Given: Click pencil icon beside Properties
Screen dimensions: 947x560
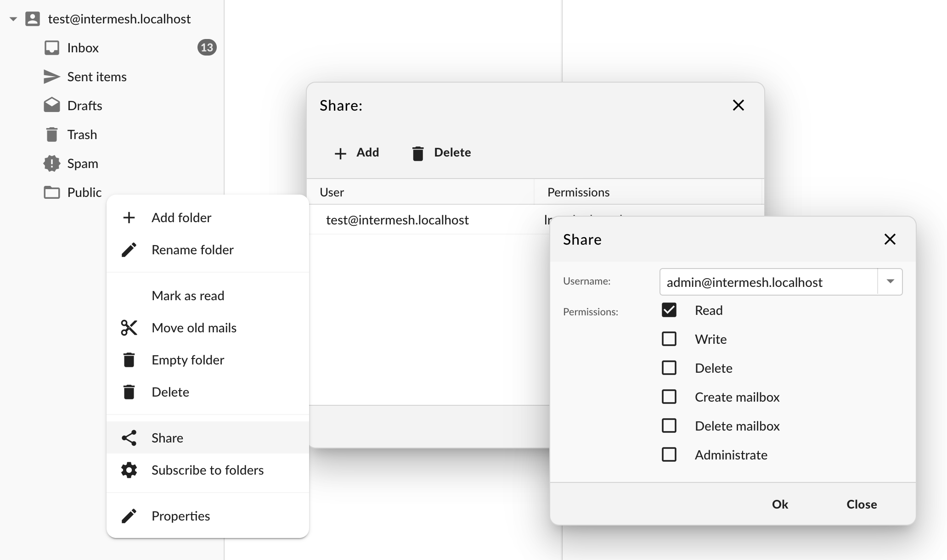Looking at the screenshot, I should tap(129, 516).
